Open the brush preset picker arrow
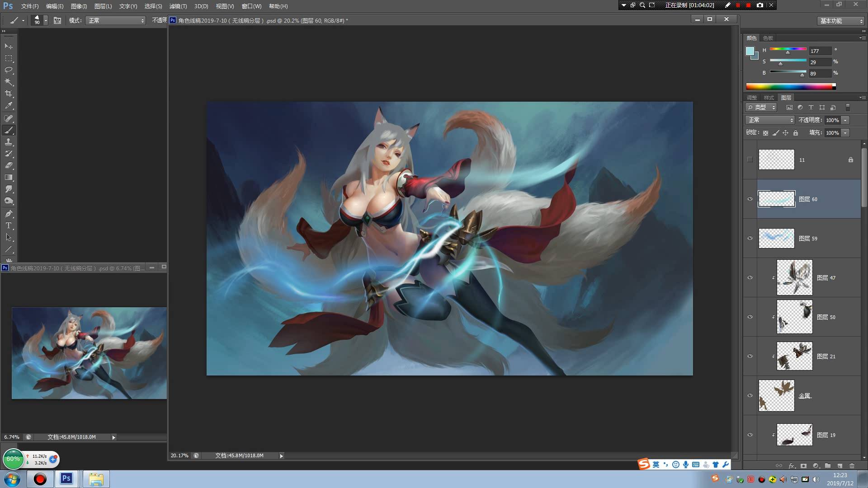The image size is (868, 488). click(46, 20)
